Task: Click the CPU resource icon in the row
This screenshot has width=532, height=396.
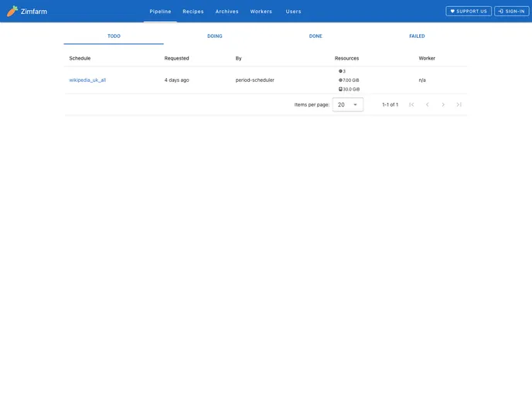Action: 340,71
